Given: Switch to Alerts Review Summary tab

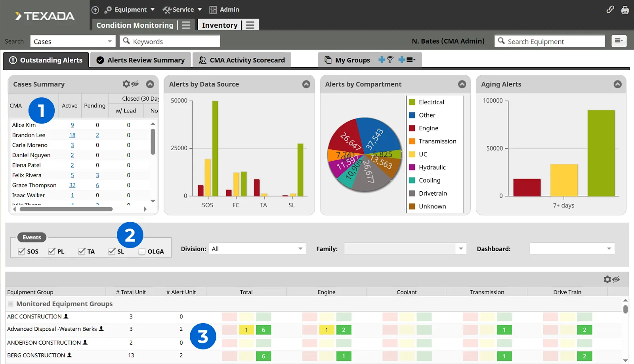Looking at the screenshot, I should point(141,60).
